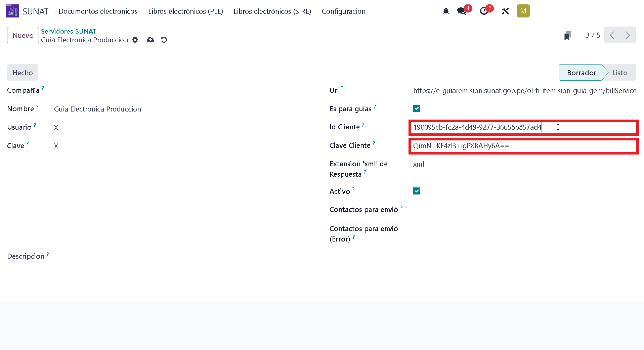The height and width of the screenshot is (350, 644).
Task: Open the Clave field help question mark
Action: pos(28,143)
